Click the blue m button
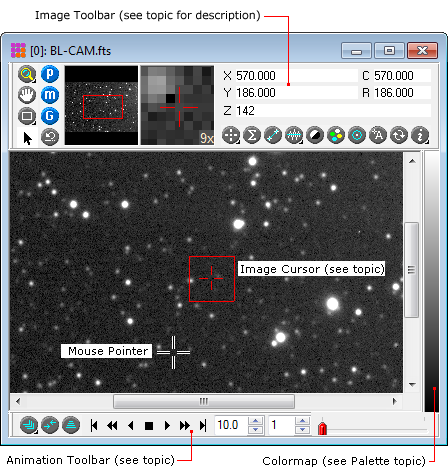Screen dimensions: 448x473 pos(50,95)
